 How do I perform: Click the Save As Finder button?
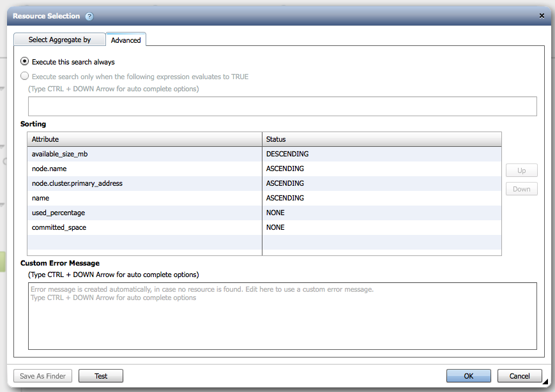(43, 376)
